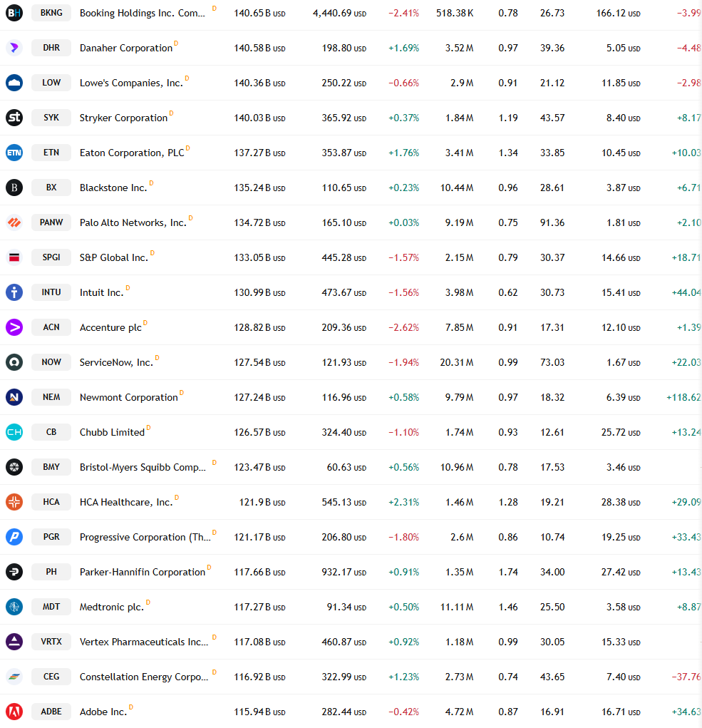The height and width of the screenshot is (728, 702).
Task: Open the INTU ticker symbol
Action: point(51,292)
